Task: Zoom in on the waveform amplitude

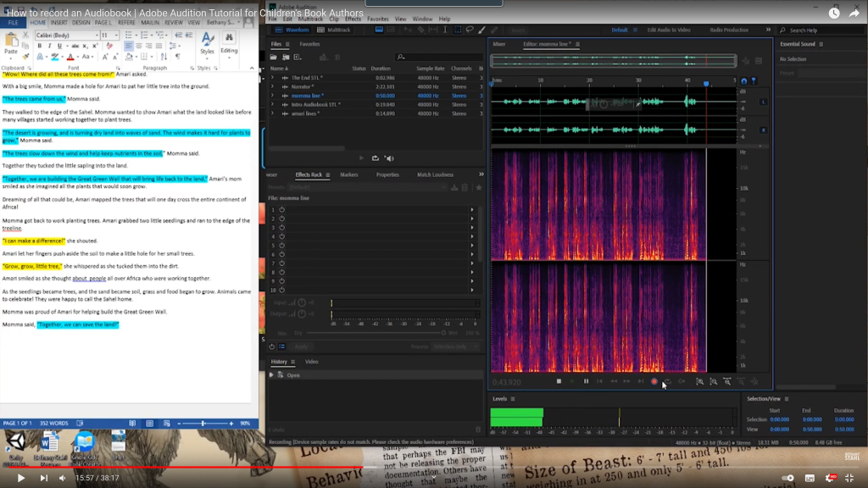Action: point(699,381)
